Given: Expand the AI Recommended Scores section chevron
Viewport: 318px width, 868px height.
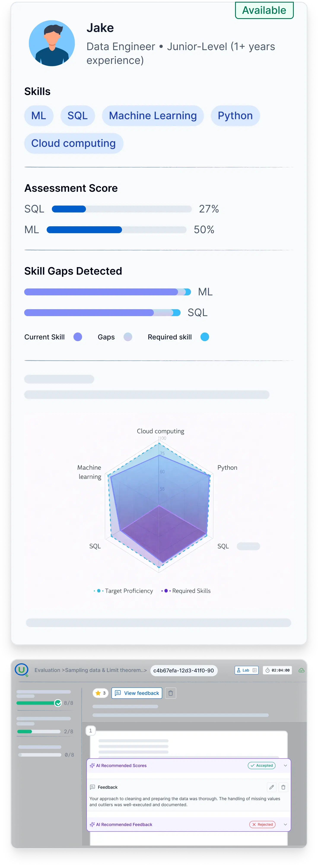Looking at the screenshot, I should pyautogui.click(x=285, y=766).
